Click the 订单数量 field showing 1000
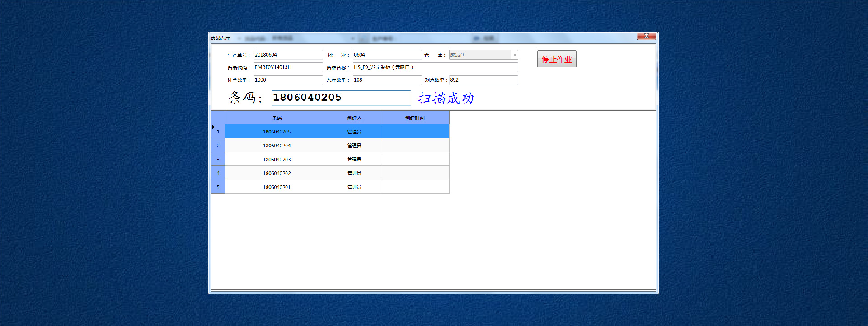Viewport: 868px width, 326px height. tap(288, 80)
